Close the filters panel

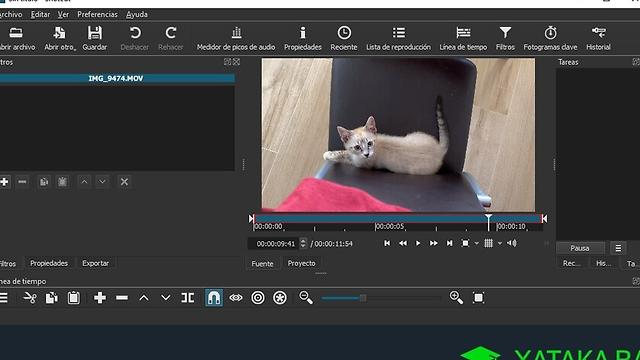point(236,62)
